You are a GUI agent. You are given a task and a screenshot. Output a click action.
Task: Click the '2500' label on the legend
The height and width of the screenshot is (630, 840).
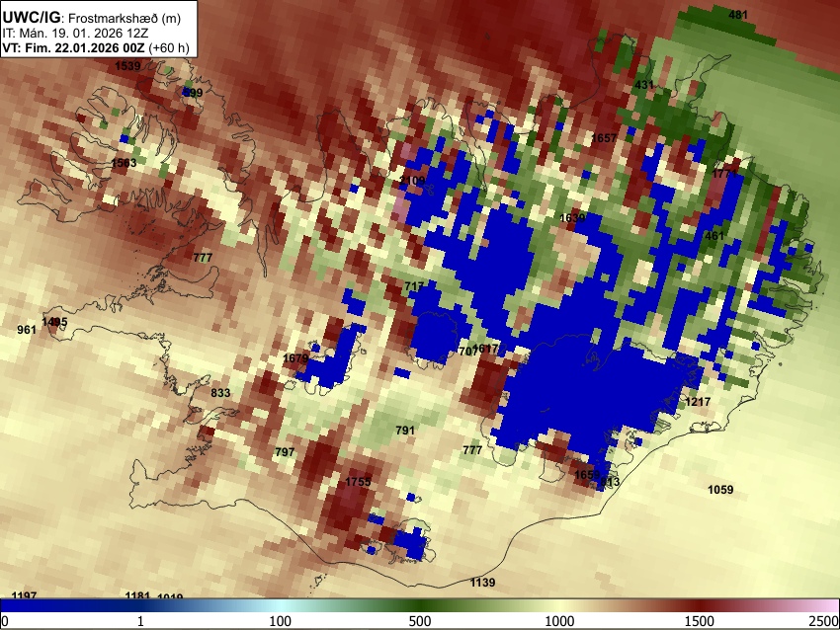click(824, 621)
